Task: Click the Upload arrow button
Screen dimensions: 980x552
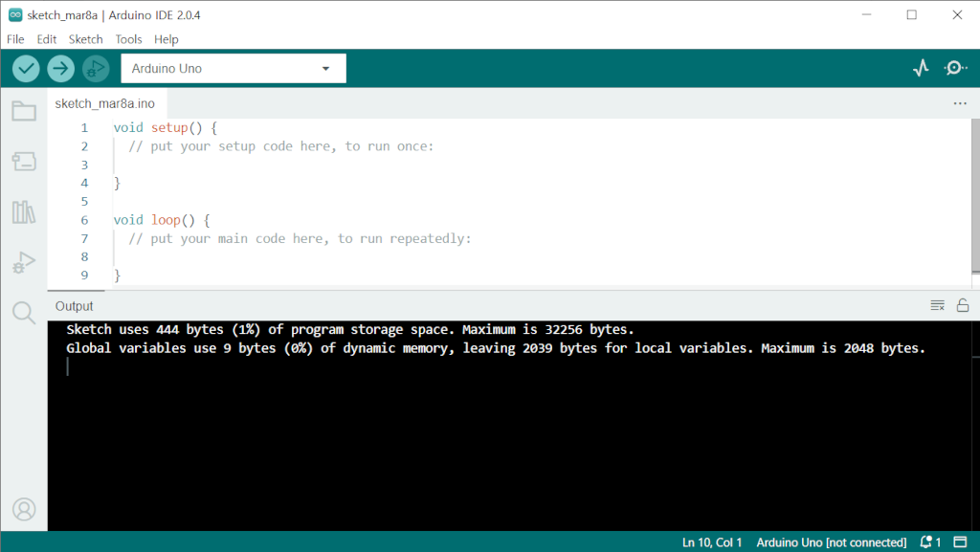Action: coord(60,69)
